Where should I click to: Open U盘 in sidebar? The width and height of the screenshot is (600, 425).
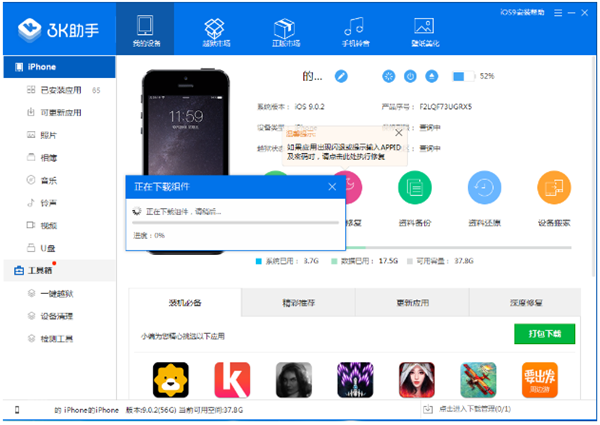[x=59, y=248]
